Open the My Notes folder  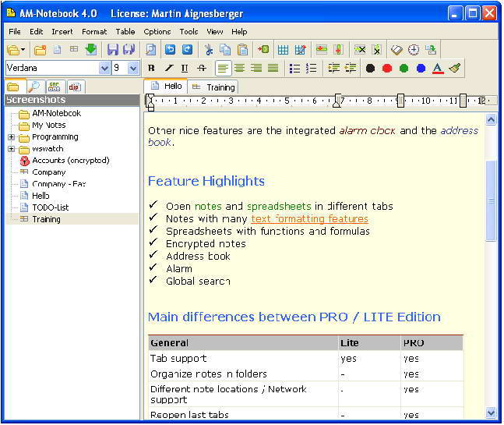49,125
